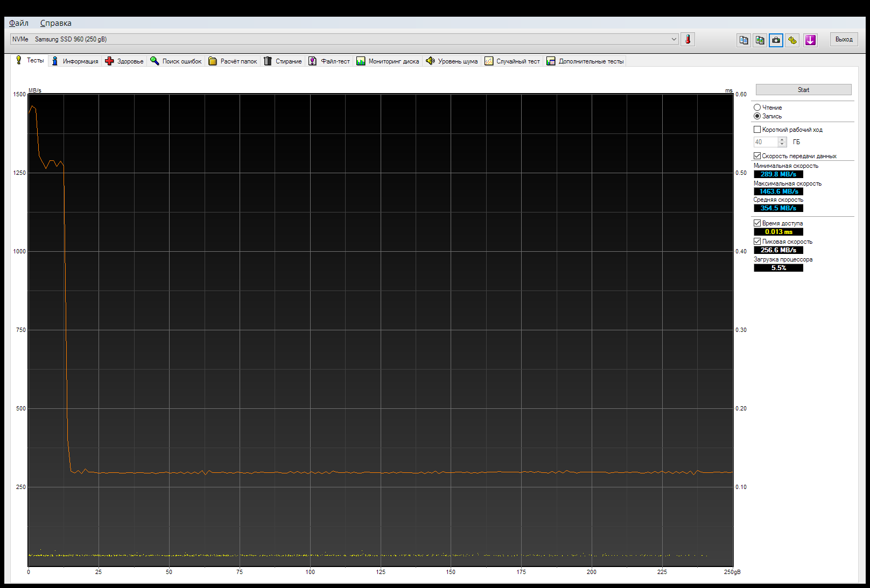Decrease short stroke size with down arrow
This screenshot has width=870, height=588.
(x=782, y=145)
